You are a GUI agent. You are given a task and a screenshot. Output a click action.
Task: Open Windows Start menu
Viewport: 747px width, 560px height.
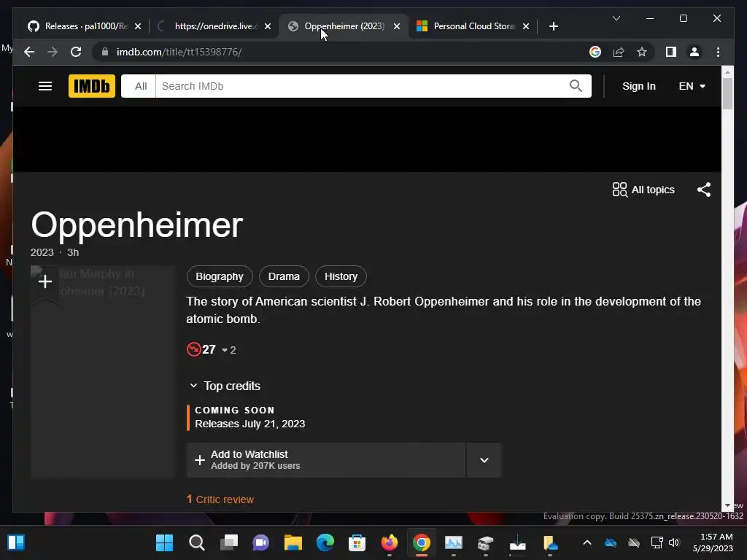pos(164,542)
